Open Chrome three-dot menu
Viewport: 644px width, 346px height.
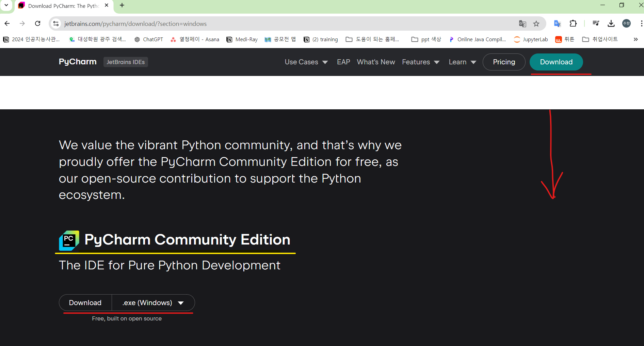point(641,23)
